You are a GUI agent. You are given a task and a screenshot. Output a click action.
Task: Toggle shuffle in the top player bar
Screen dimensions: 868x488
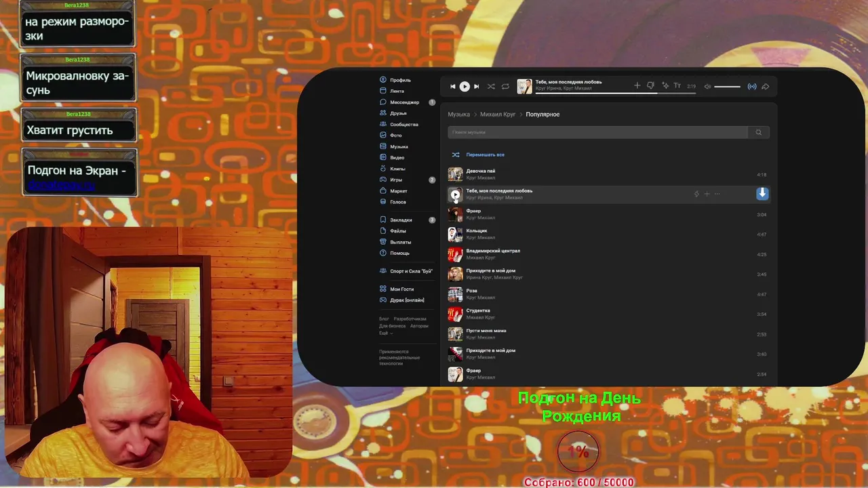pos(491,87)
